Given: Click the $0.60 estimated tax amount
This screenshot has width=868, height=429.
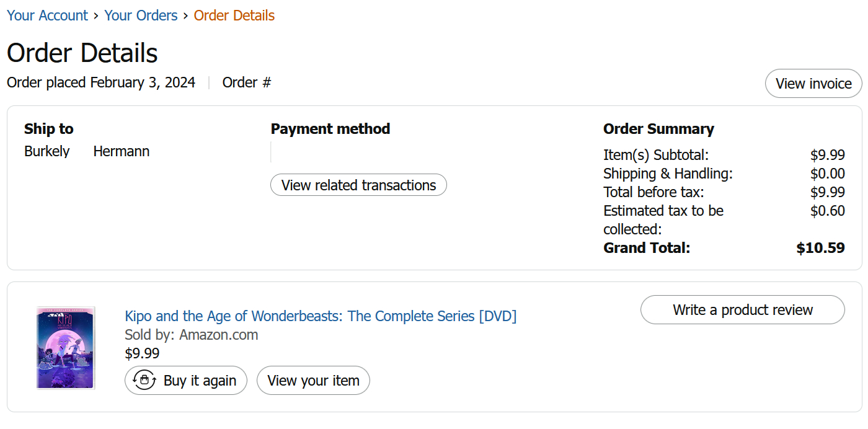Looking at the screenshot, I should [x=827, y=211].
